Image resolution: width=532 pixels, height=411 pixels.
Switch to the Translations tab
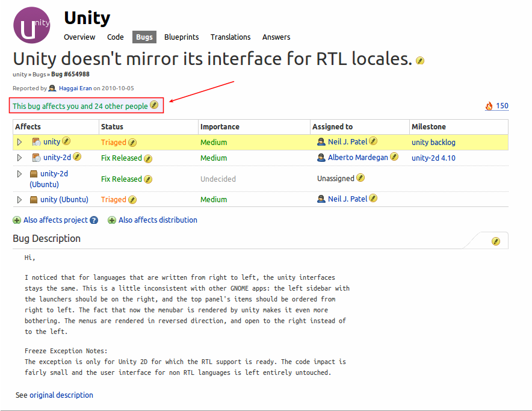point(230,37)
